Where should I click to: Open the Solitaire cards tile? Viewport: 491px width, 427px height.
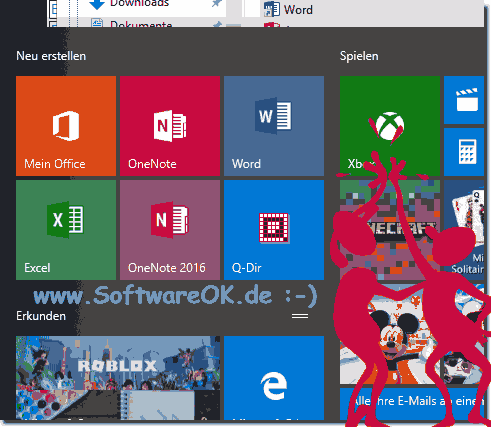(x=464, y=230)
